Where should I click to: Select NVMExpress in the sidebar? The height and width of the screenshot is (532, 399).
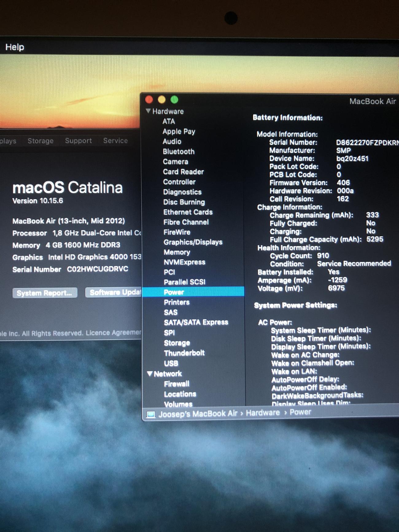[184, 262]
